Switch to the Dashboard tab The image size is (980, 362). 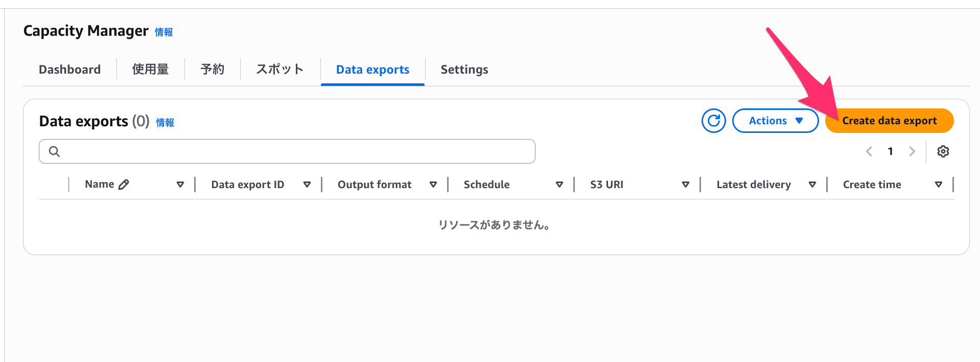coord(69,70)
